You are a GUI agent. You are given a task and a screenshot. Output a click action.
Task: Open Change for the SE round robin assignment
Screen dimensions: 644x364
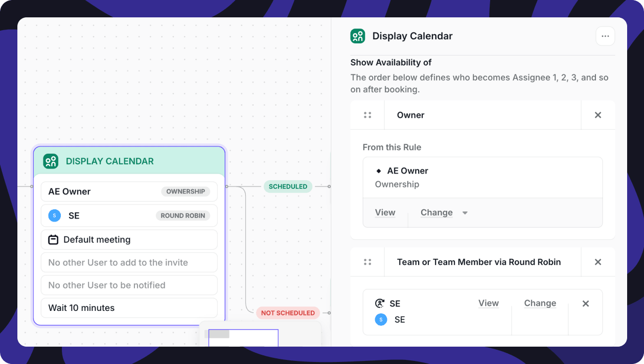click(540, 303)
